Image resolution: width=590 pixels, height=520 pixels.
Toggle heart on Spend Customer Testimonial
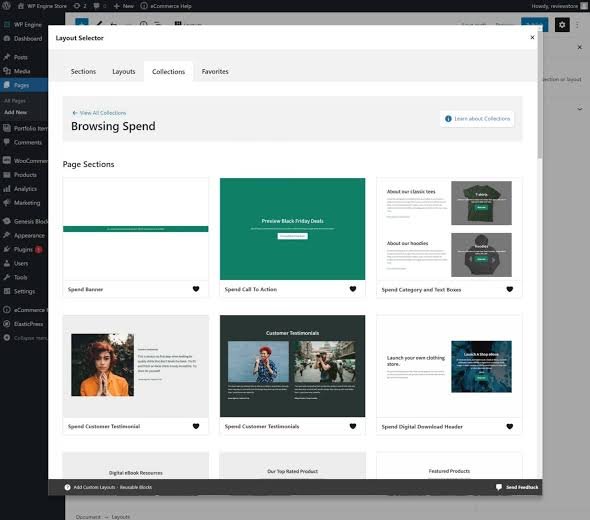pyautogui.click(x=196, y=426)
